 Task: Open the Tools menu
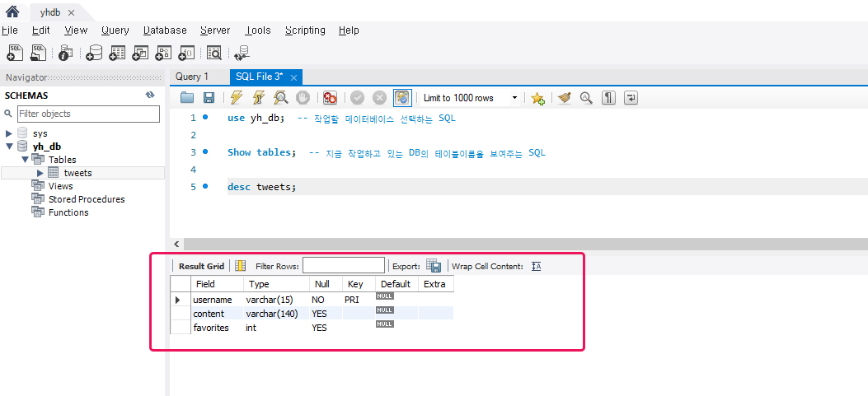[258, 30]
